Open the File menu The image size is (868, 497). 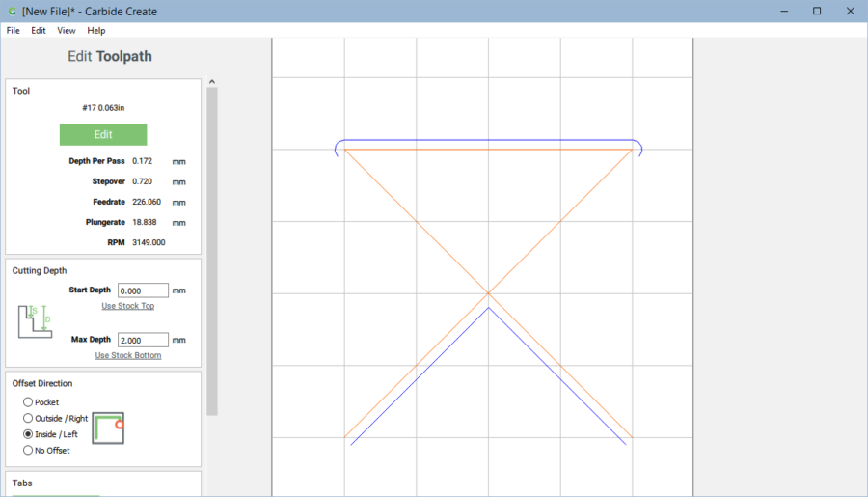click(13, 31)
